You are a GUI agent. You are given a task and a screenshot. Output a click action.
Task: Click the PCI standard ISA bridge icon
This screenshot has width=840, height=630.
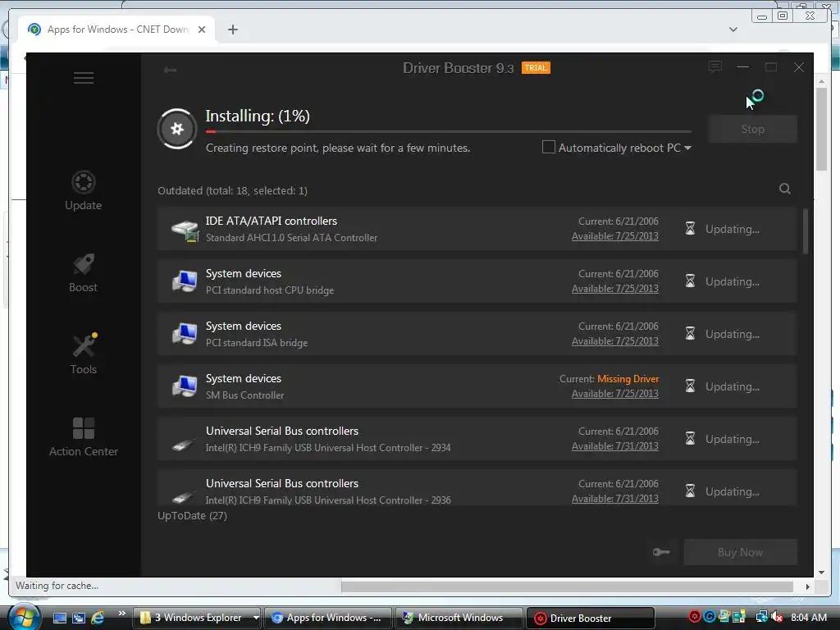[x=185, y=334]
